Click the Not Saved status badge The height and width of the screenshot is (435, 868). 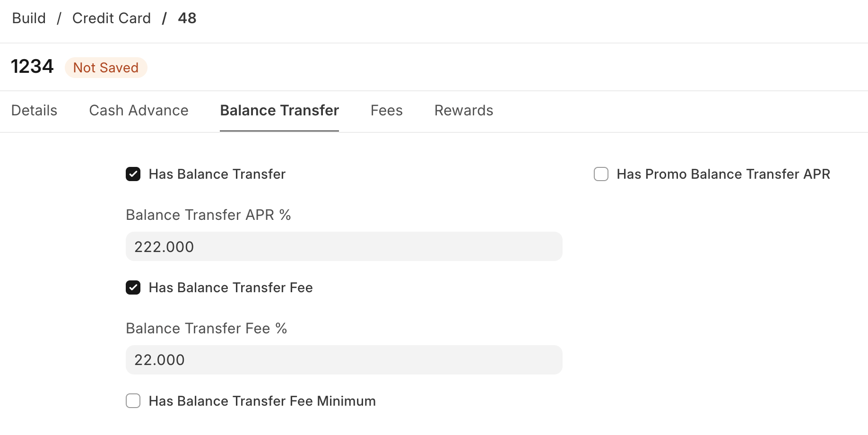(106, 68)
